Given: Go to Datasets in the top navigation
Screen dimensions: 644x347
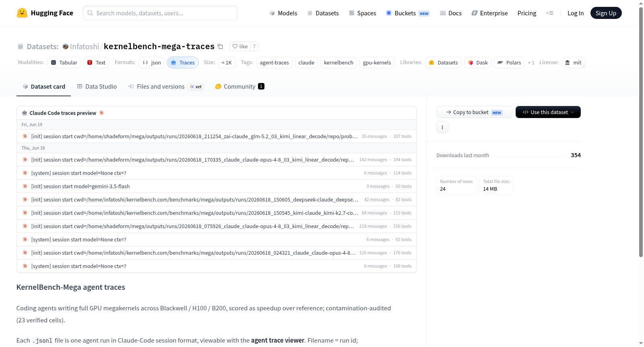Looking at the screenshot, I should 323,13.
